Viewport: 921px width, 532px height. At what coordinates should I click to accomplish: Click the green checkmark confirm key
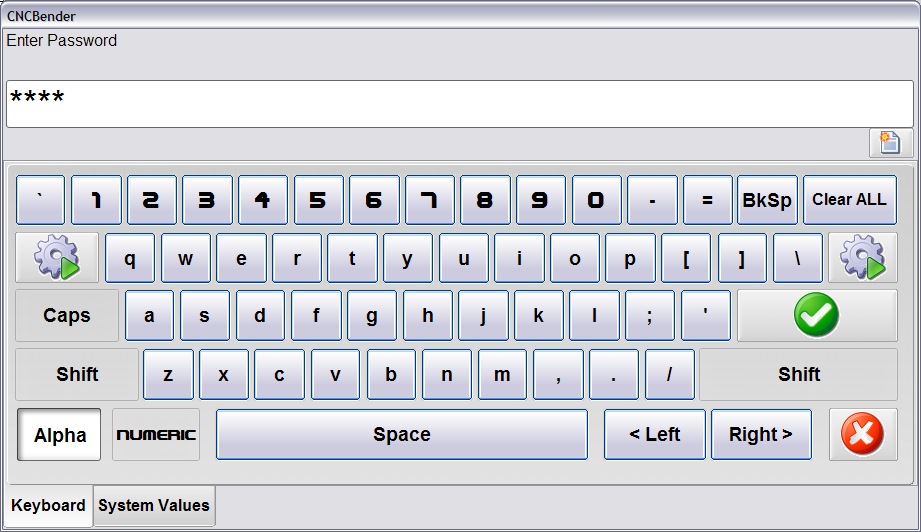click(x=816, y=316)
